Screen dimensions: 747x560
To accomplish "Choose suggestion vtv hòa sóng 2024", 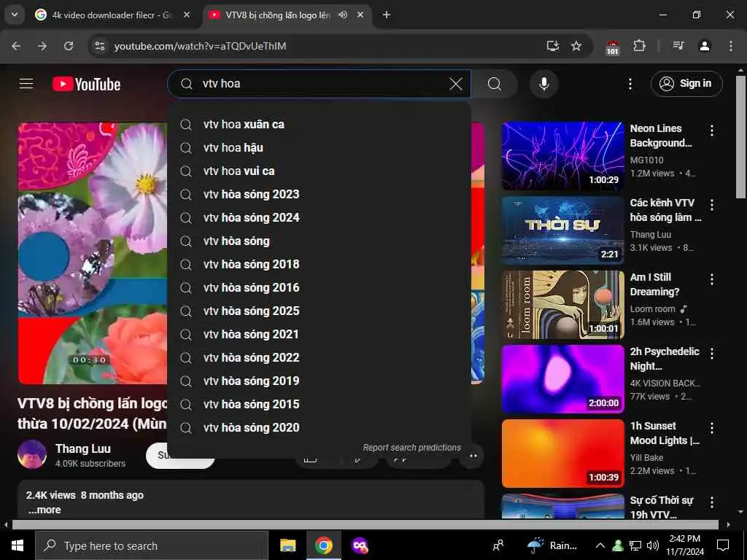I will pyautogui.click(x=320, y=217).
